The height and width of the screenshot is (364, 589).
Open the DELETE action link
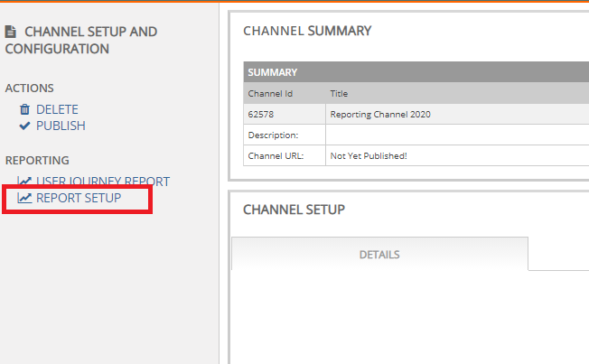click(57, 109)
